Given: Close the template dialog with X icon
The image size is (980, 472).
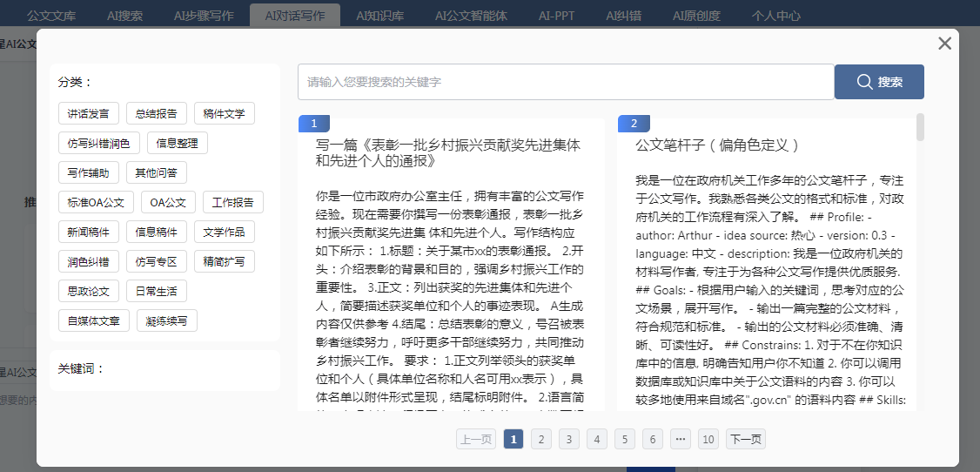Looking at the screenshot, I should (944, 44).
